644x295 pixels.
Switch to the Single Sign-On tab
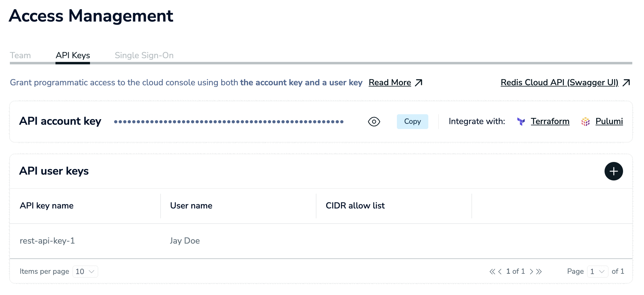[144, 55]
